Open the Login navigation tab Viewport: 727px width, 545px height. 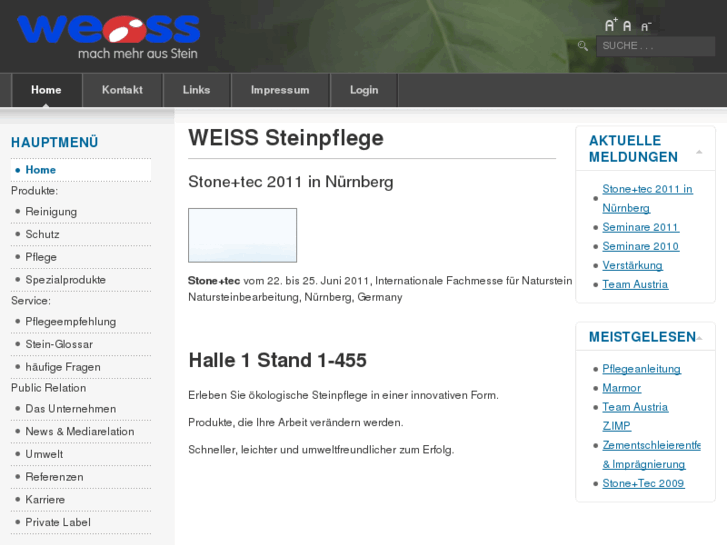click(364, 90)
